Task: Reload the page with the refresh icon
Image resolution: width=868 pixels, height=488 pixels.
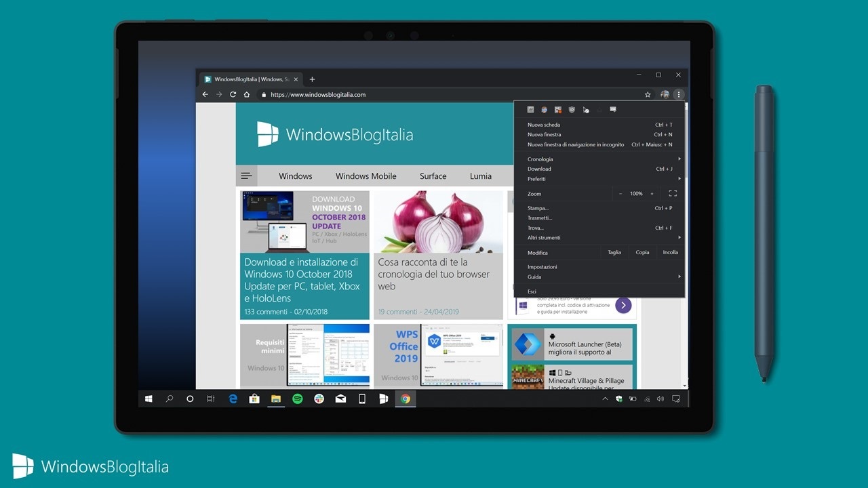Action: [x=233, y=95]
